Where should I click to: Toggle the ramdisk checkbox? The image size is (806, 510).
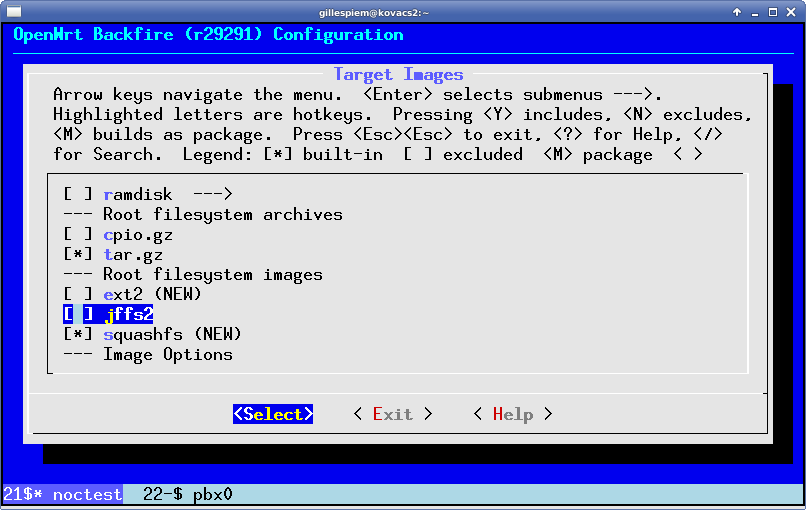pos(78,194)
